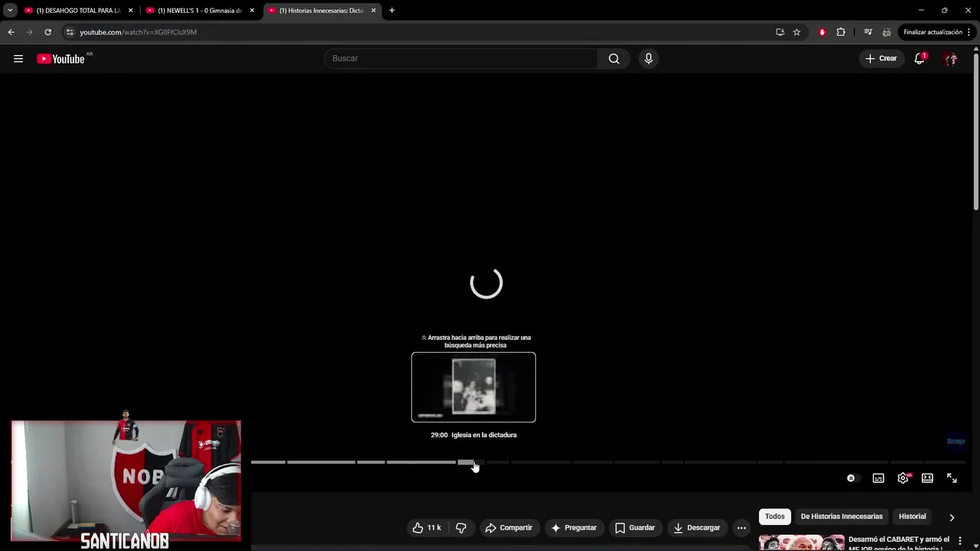The height and width of the screenshot is (551, 980).
Task: Click the Compartir button
Action: [508, 528]
